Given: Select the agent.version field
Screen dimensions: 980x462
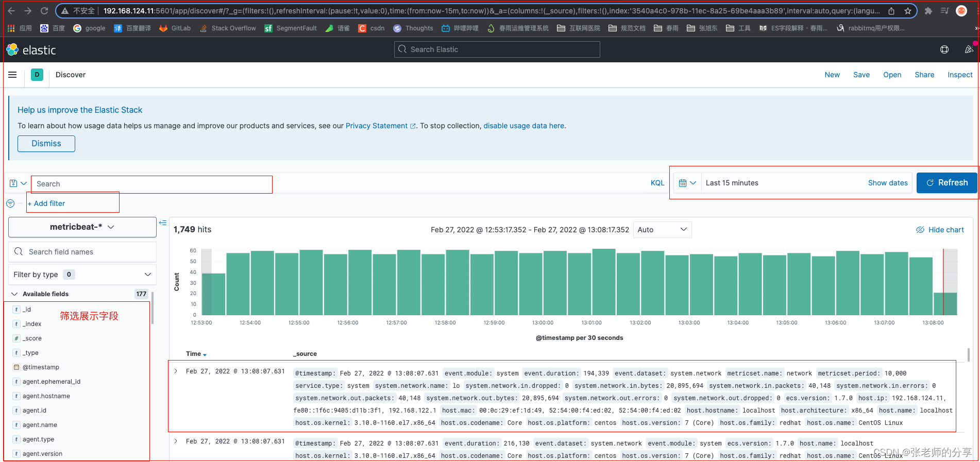Looking at the screenshot, I should [42, 454].
